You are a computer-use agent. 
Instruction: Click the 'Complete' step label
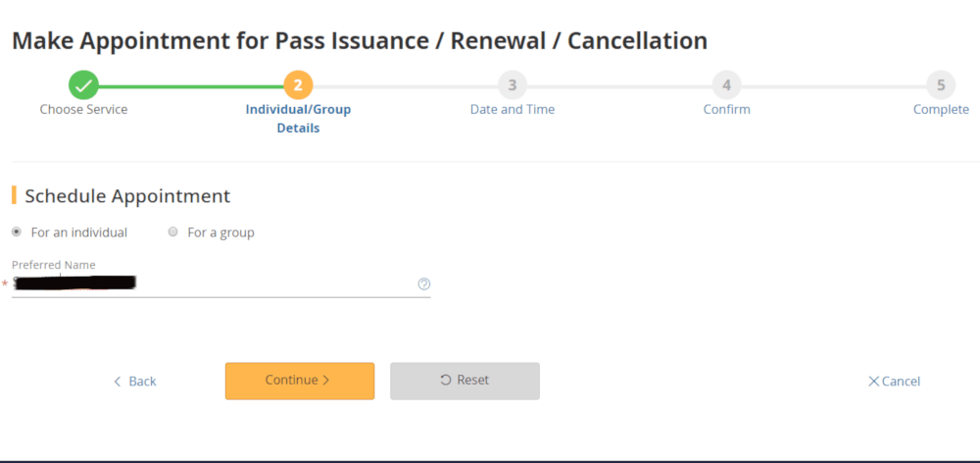point(941,110)
